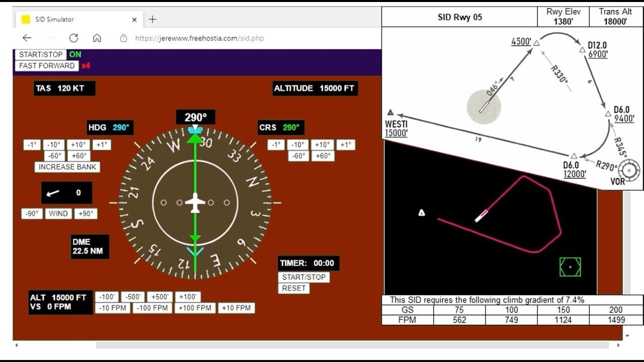
Task: Click the WESTI waypoint triangle on map
Action: click(422, 213)
